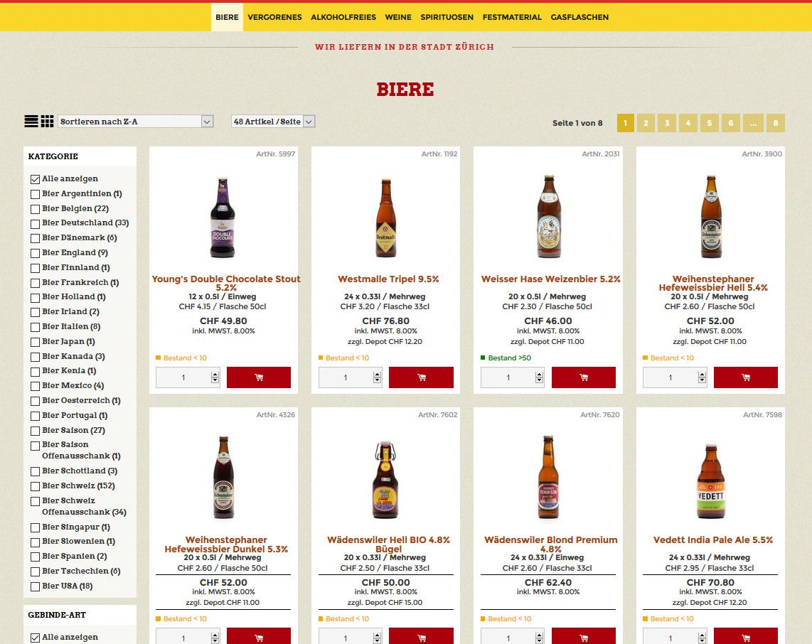Check the Bier Spanien (2) filter
The image size is (812, 644).
pyautogui.click(x=36, y=557)
